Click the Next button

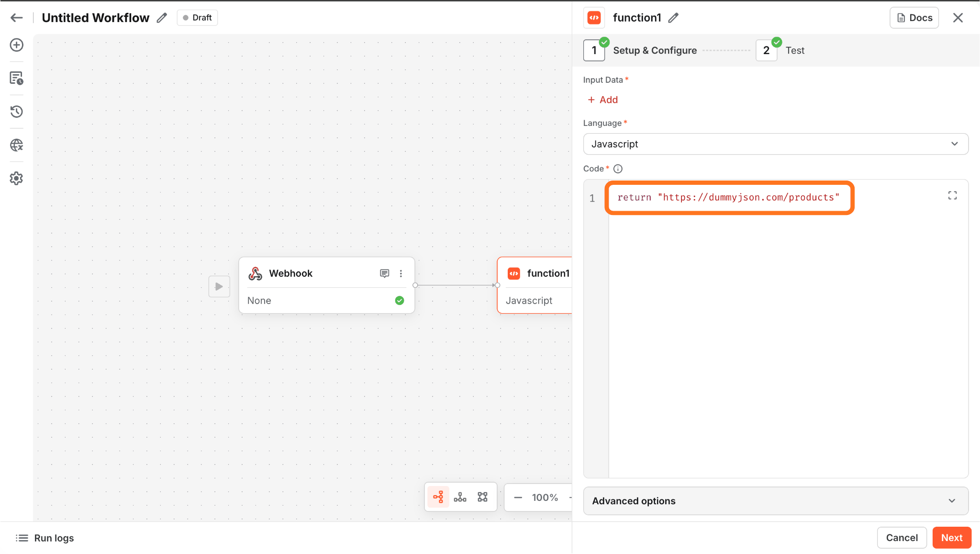point(951,538)
